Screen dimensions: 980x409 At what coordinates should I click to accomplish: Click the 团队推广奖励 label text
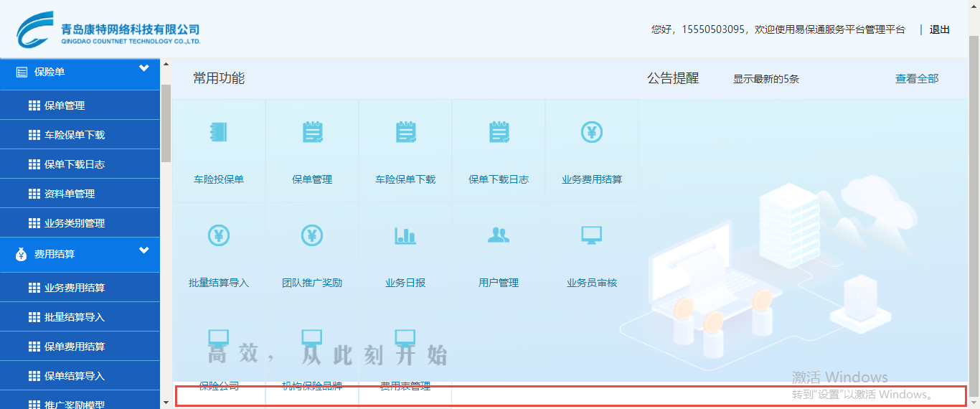click(312, 283)
